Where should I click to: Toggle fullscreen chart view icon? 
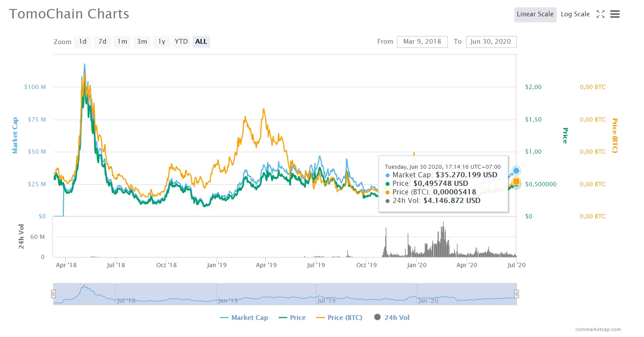(600, 14)
